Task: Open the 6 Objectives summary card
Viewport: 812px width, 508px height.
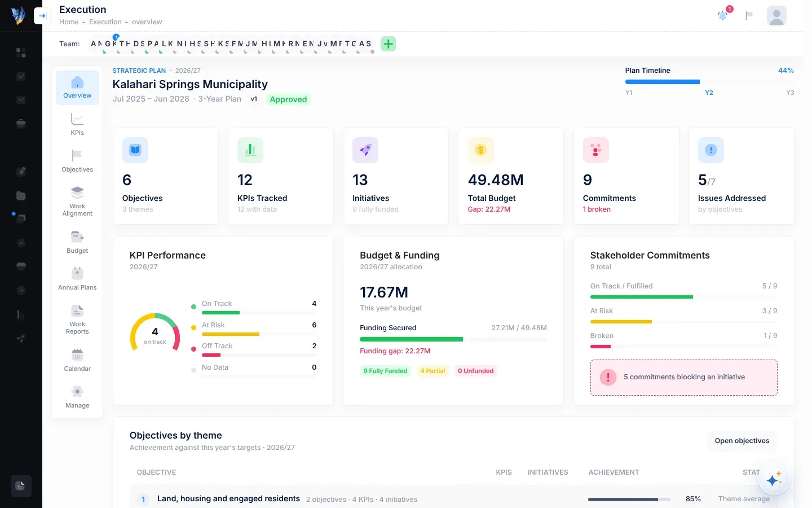Action: (166, 176)
